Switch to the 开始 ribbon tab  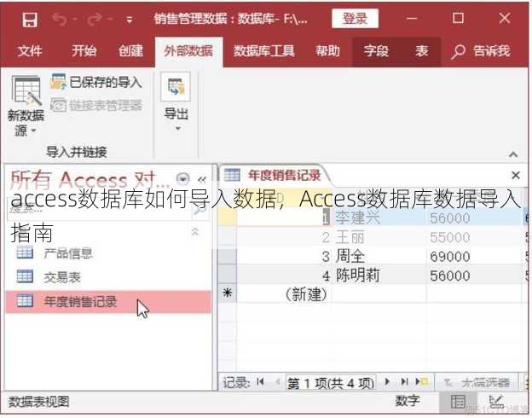tap(84, 51)
